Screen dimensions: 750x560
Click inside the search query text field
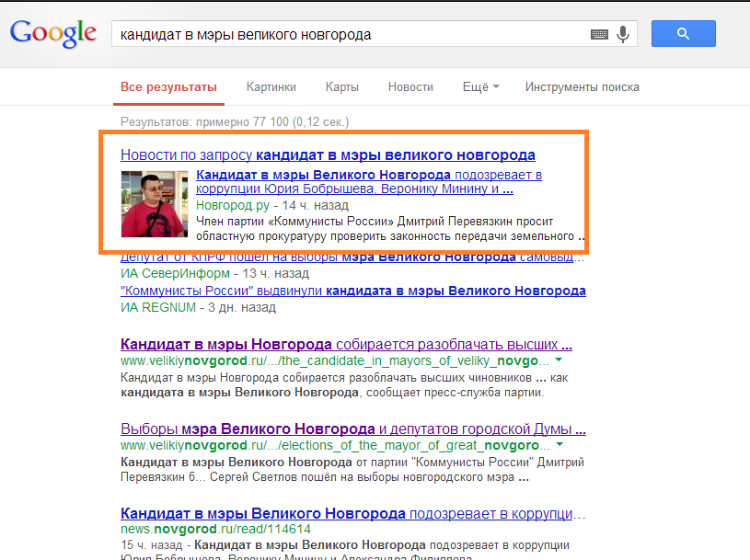point(350,35)
